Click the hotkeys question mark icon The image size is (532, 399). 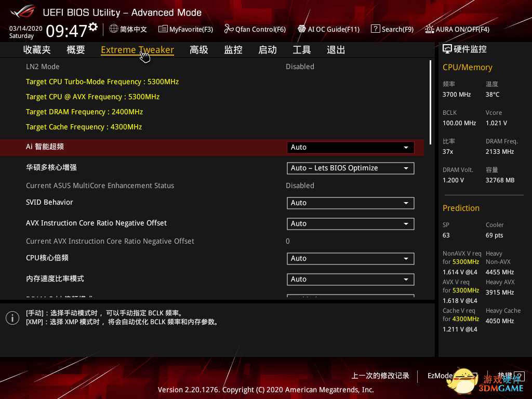click(x=519, y=376)
